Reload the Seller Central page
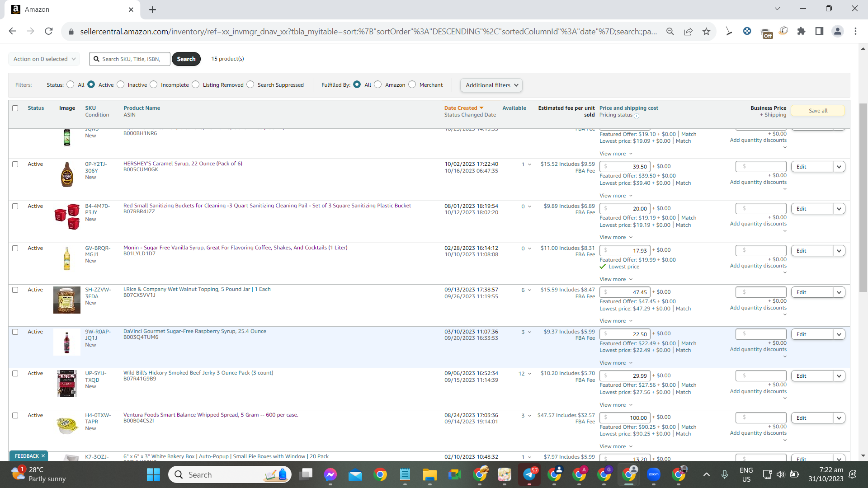The width and height of the screenshot is (868, 488). pyautogui.click(x=49, y=31)
